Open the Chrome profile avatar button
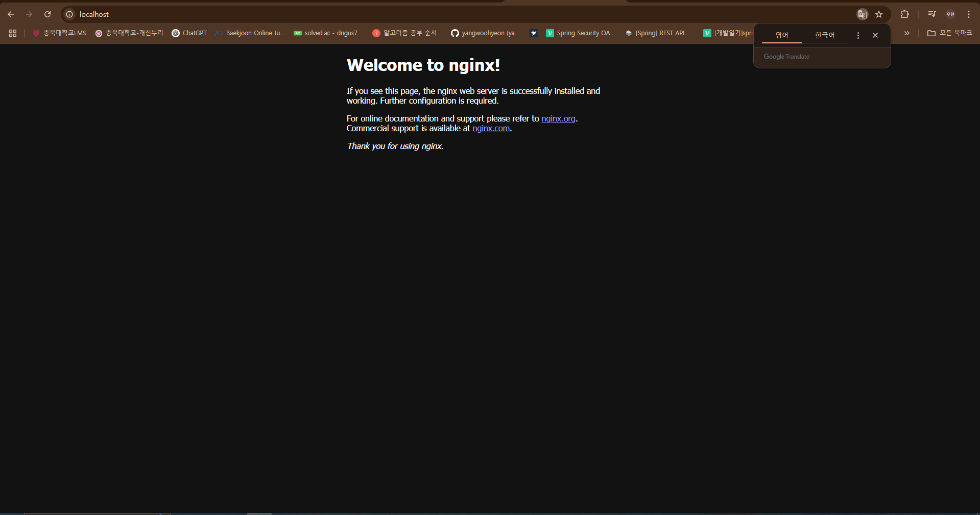The width and height of the screenshot is (980, 515). tap(950, 14)
